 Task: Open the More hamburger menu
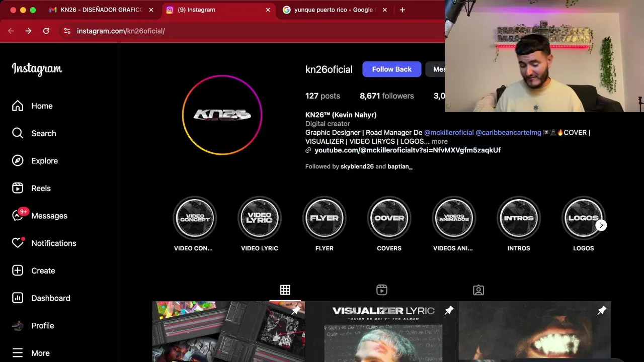point(31,353)
